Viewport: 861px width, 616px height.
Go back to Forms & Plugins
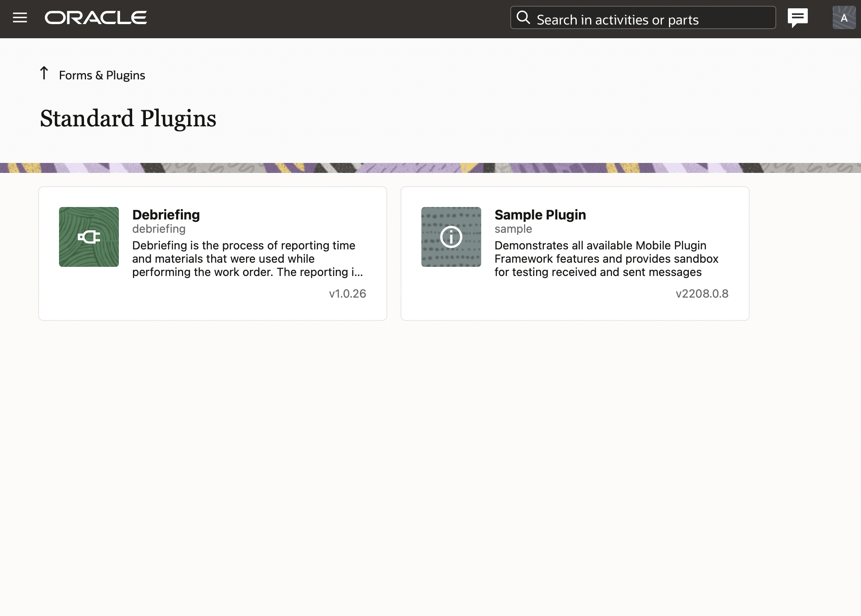[102, 75]
